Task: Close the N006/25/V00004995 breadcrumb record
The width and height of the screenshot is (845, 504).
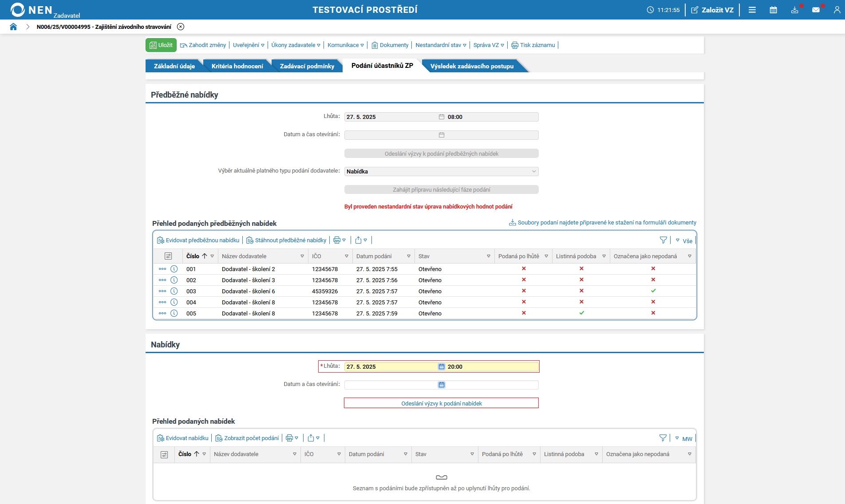Action: point(181,27)
